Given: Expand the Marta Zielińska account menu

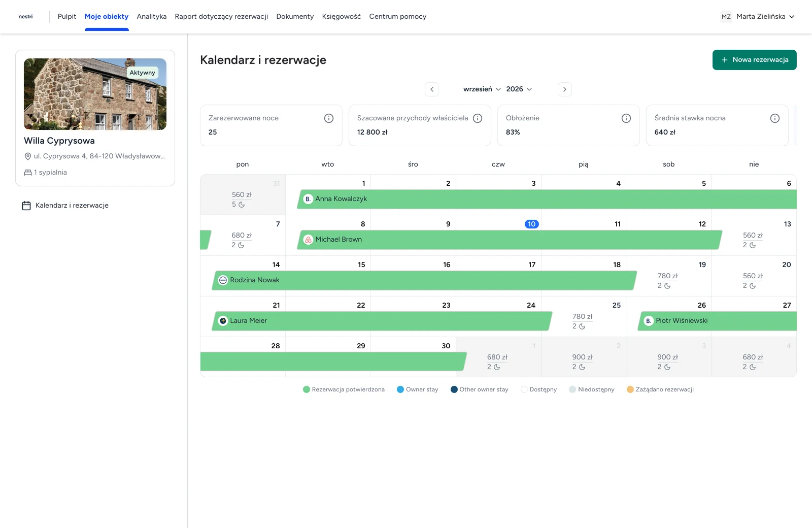Looking at the screenshot, I should point(758,17).
